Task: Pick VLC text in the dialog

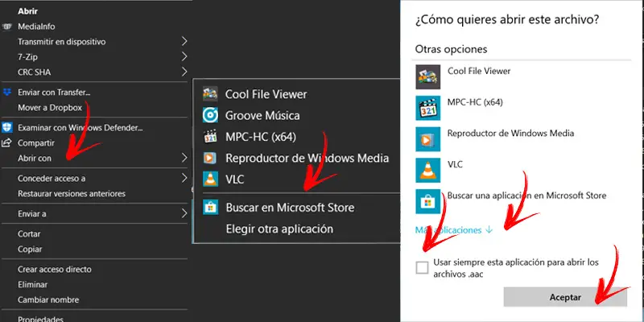Action: (455, 164)
